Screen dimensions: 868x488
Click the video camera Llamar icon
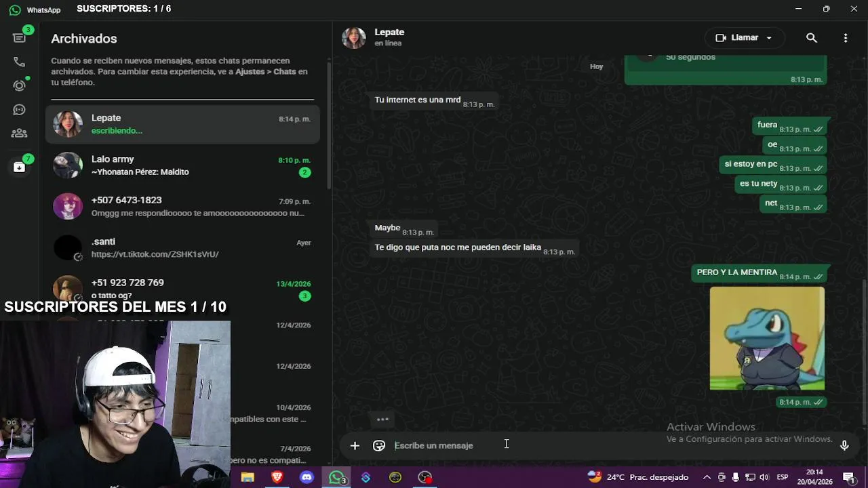(x=721, y=38)
